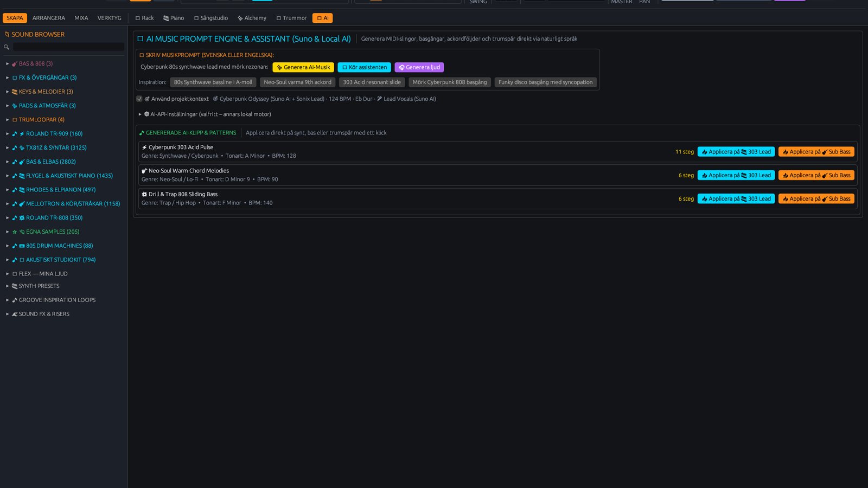Pick the Neo-Soul varma 9th ackord chip
Image resolution: width=868 pixels, height=488 pixels.
pos(297,82)
